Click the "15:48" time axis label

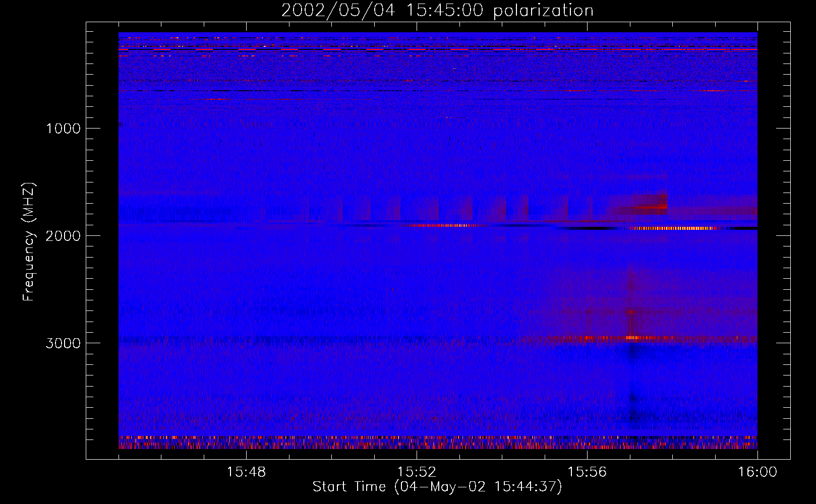pyautogui.click(x=246, y=472)
